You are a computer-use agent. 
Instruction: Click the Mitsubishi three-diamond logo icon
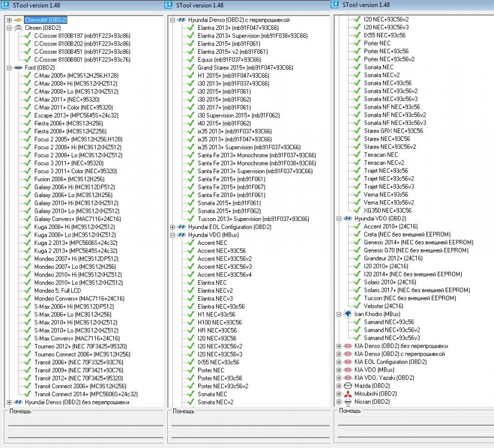[348, 394]
